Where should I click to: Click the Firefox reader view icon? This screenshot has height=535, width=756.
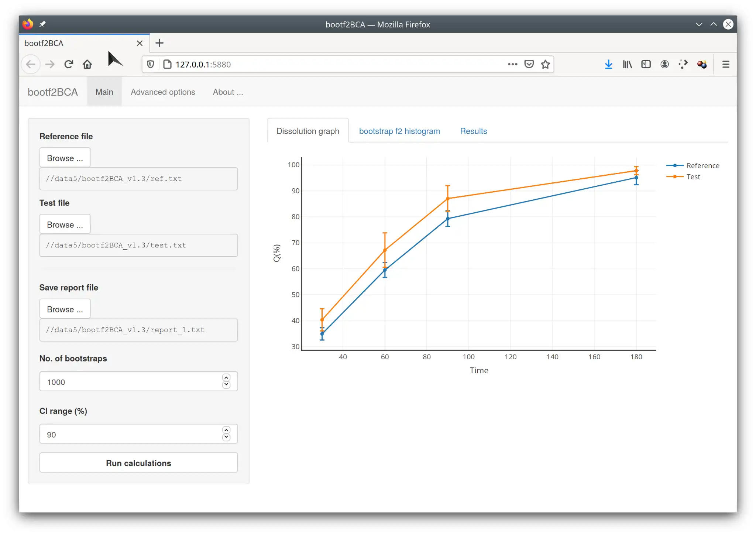(647, 64)
